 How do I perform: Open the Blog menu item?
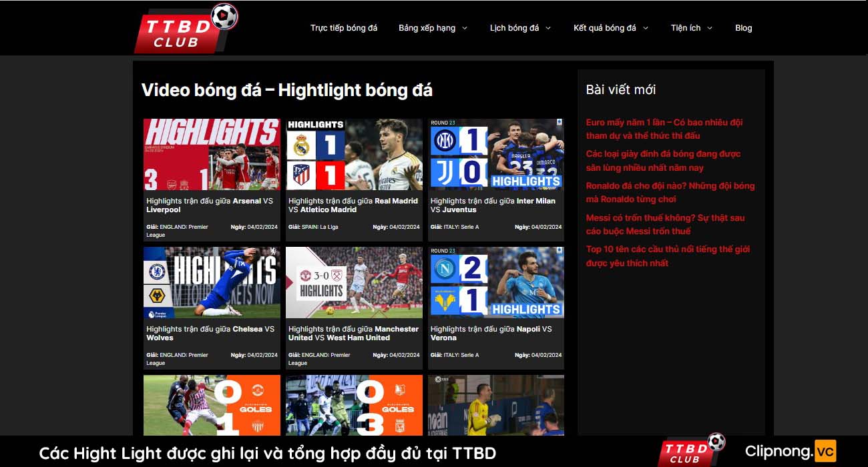coord(744,28)
